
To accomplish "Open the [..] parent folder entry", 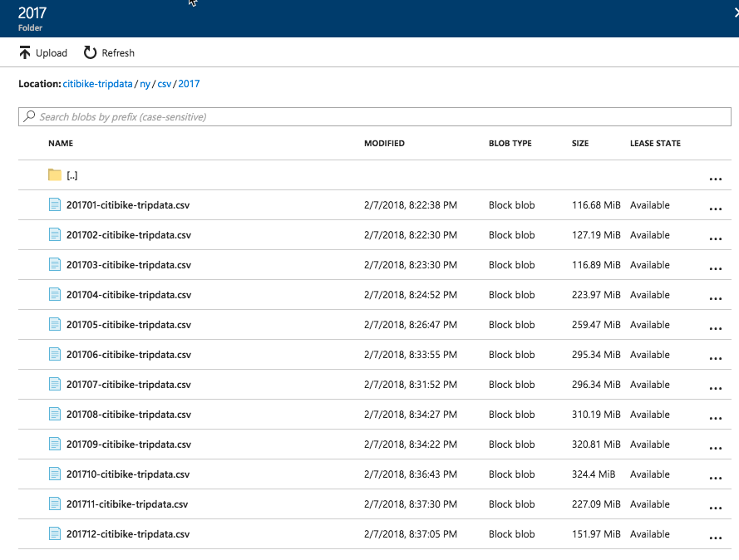I will coord(71,175).
